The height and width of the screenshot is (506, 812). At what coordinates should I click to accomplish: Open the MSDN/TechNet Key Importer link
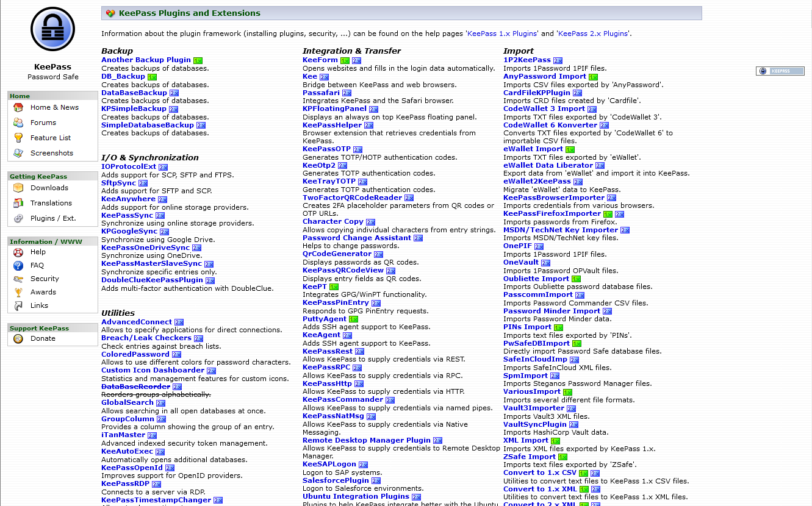point(561,230)
